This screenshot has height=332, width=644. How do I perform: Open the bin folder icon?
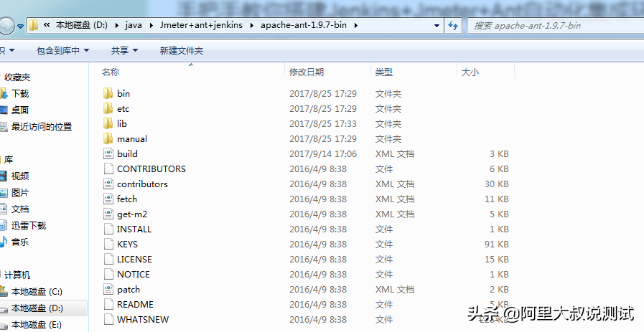[x=108, y=93]
